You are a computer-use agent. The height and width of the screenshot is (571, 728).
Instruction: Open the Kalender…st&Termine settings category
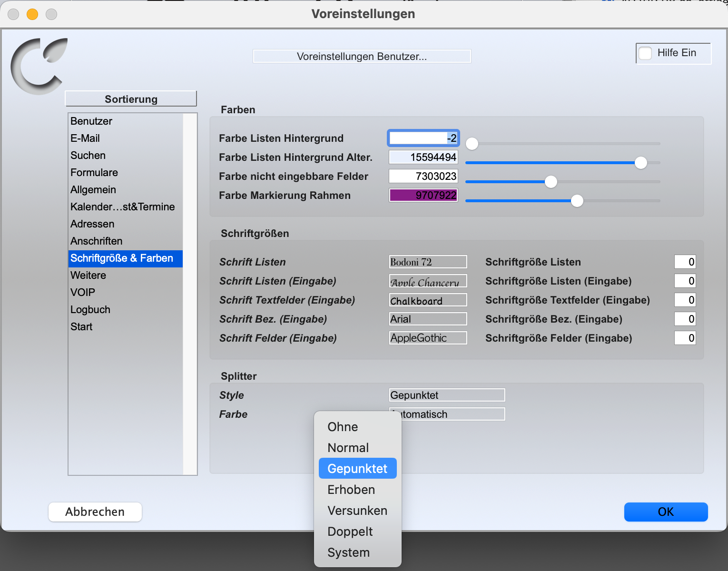point(123,207)
